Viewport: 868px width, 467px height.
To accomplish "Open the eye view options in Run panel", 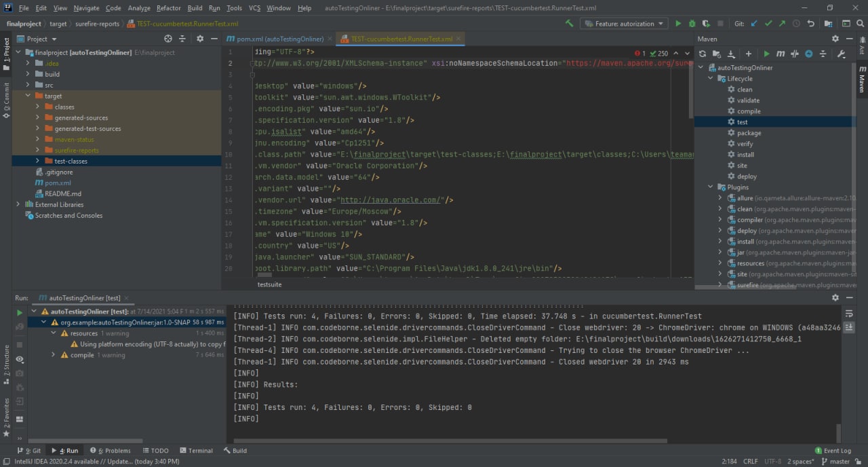I will click(20, 359).
